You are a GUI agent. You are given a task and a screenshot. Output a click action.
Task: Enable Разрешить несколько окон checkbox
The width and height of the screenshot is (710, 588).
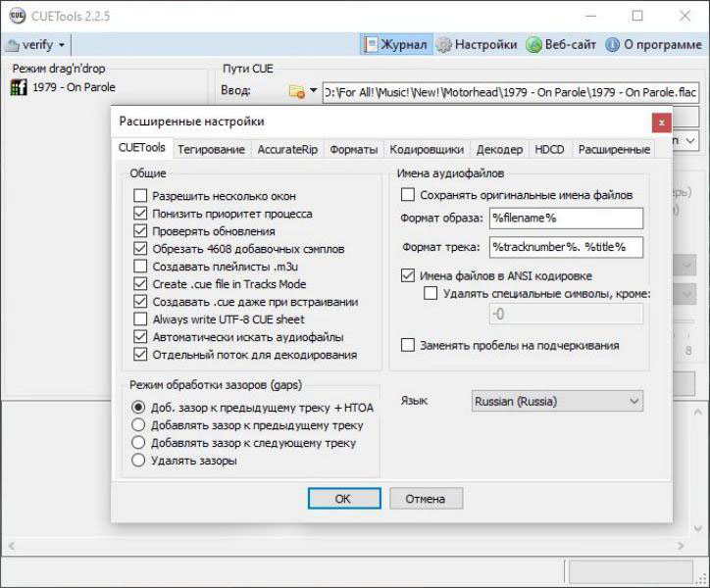click(140, 196)
